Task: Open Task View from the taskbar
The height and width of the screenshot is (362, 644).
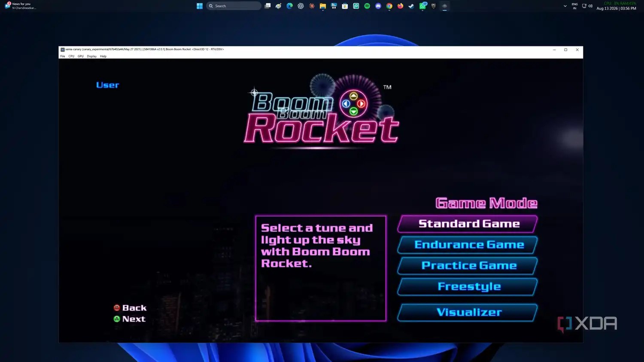Action: point(267,6)
